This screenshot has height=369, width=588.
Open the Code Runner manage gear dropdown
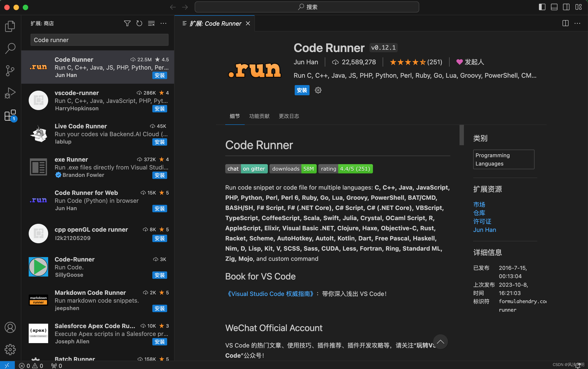pos(318,90)
